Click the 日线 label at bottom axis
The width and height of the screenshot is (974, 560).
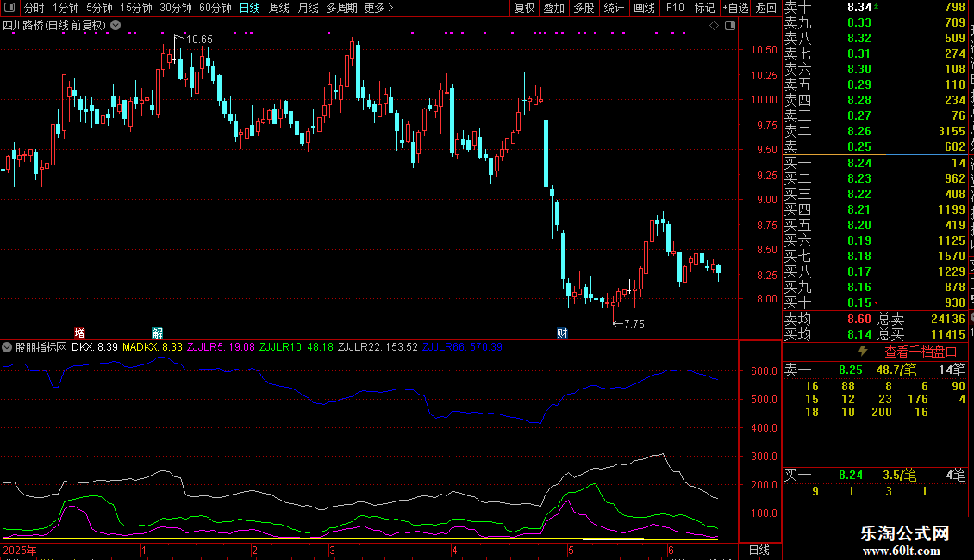(759, 550)
